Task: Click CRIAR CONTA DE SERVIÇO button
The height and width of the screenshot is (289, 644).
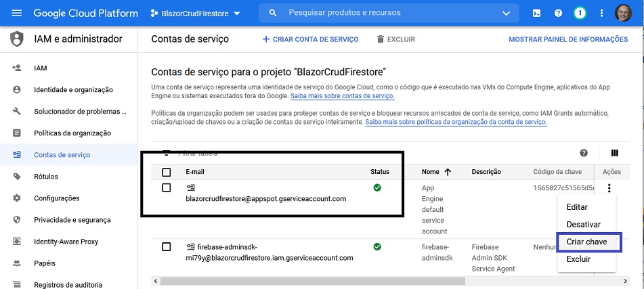Action: 310,39
